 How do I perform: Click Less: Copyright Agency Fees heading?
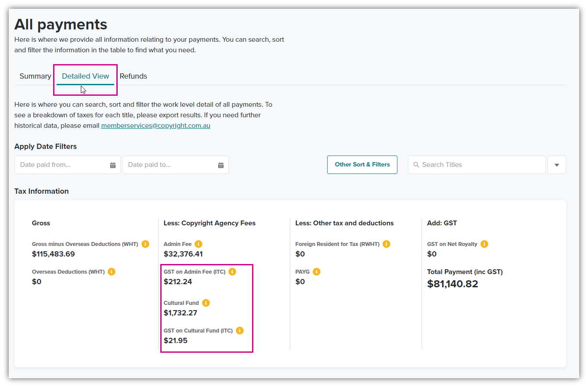pyautogui.click(x=209, y=223)
